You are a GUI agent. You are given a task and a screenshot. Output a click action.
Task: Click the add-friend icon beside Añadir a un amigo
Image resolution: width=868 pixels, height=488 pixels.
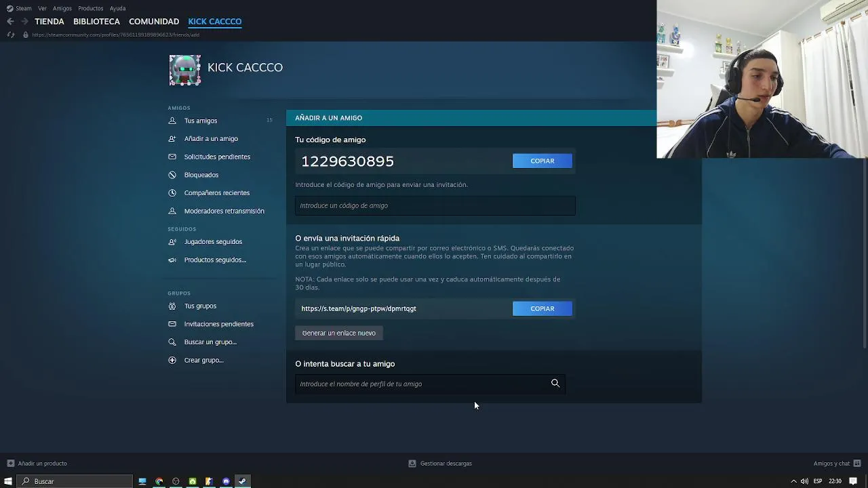click(x=172, y=138)
